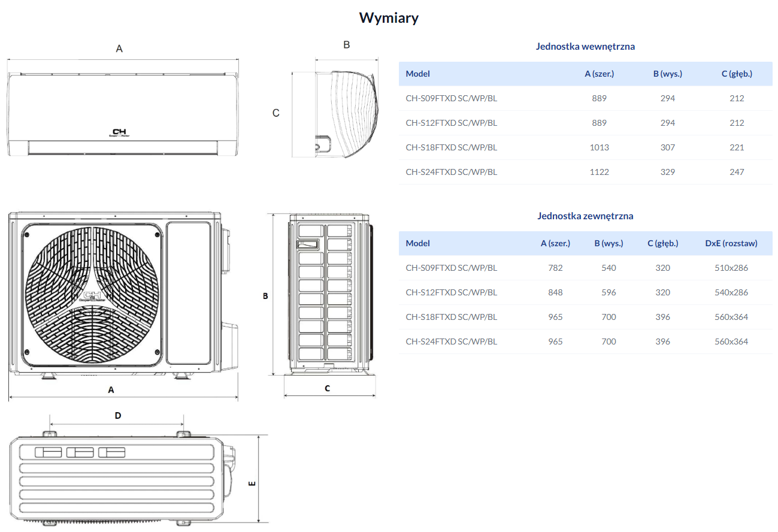Screen dimensions: 778x532
Task: Click the Jednostka zewnętrzna table title
Action: click(585, 216)
